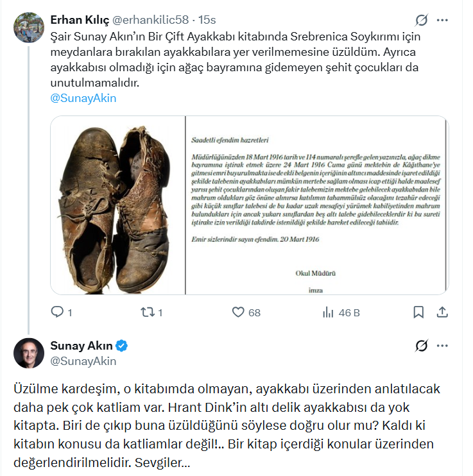Open the old shoes photo in the post

click(x=117, y=205)
